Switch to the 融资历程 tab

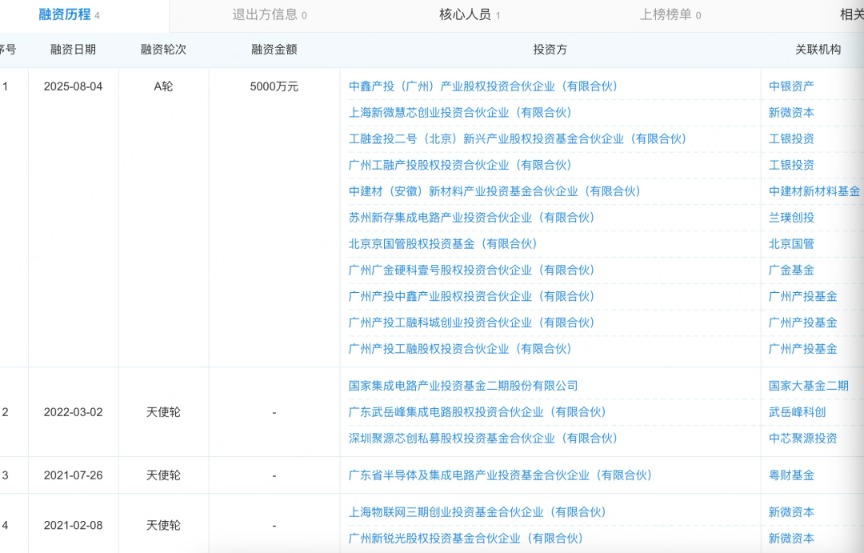point(69,14)
